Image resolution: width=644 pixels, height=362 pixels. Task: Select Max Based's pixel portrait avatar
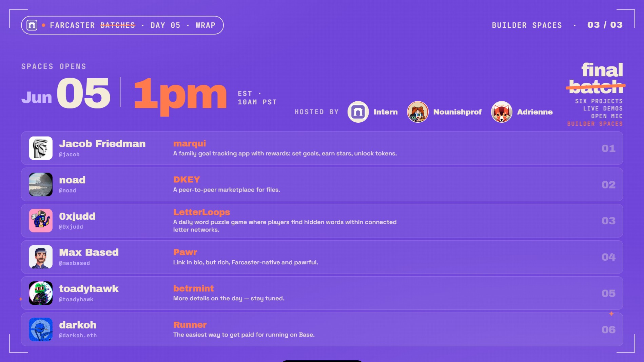(x=41, y=257)
